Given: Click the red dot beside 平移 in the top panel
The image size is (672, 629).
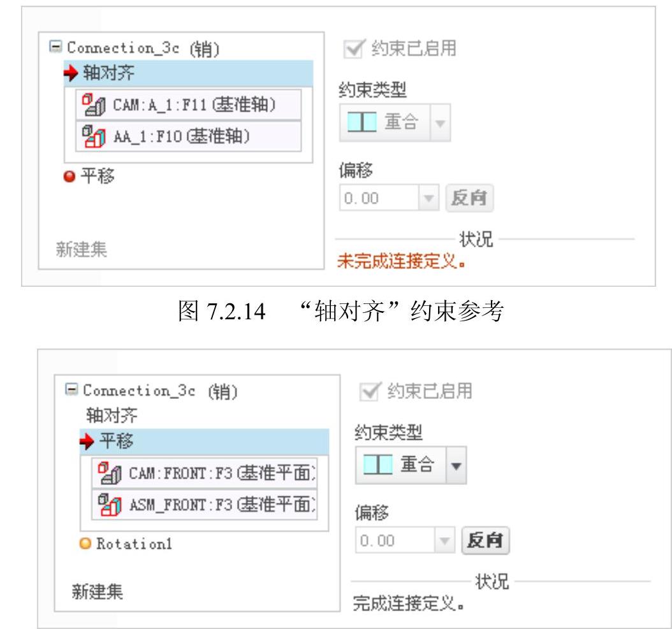Looking at the screenshot, I should [69, 176].
